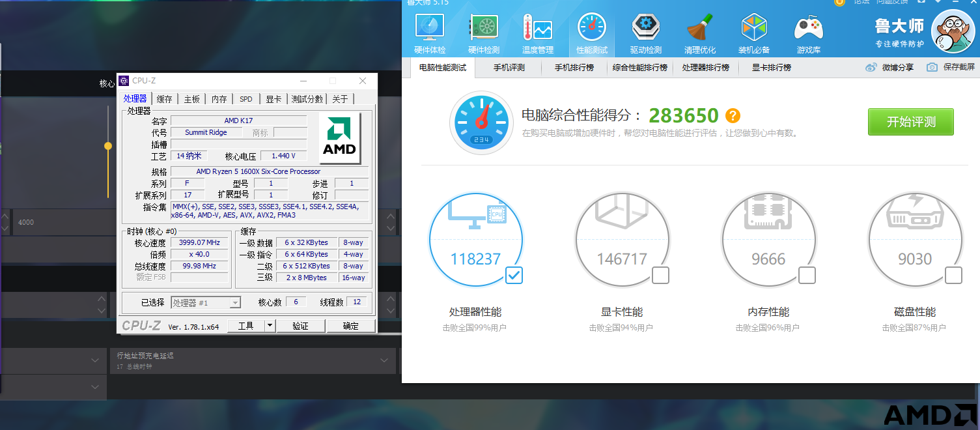
Task: Open the arrow menu next to 工具 button
Action: [270, 326]
